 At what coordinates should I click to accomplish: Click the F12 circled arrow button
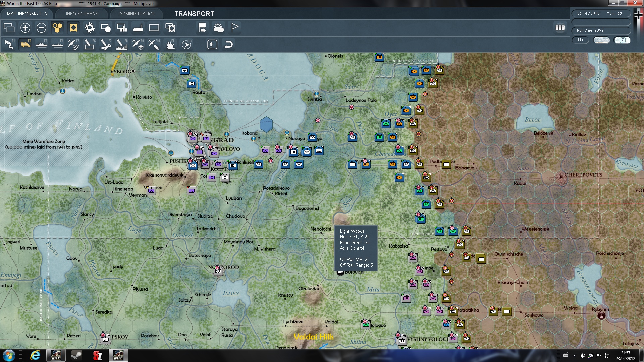coord(186,44)
